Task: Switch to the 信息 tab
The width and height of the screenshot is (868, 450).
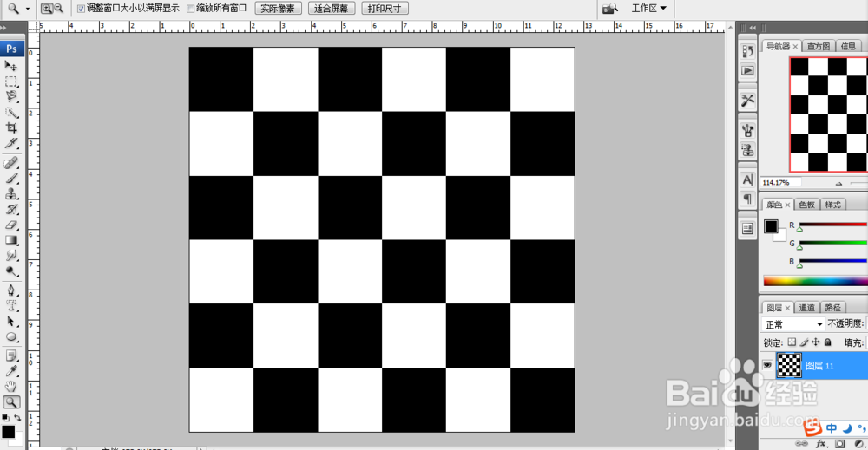Action: 848,47
